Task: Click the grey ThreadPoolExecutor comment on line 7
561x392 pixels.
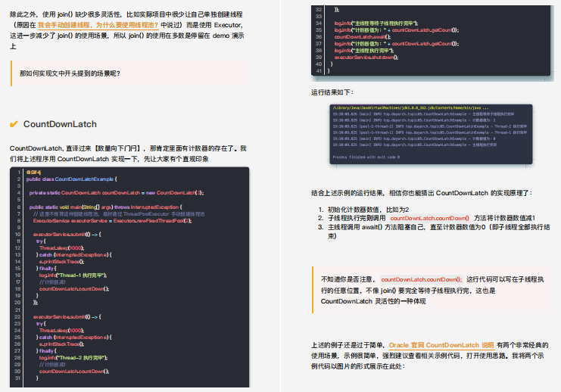Action: [119, 214]
